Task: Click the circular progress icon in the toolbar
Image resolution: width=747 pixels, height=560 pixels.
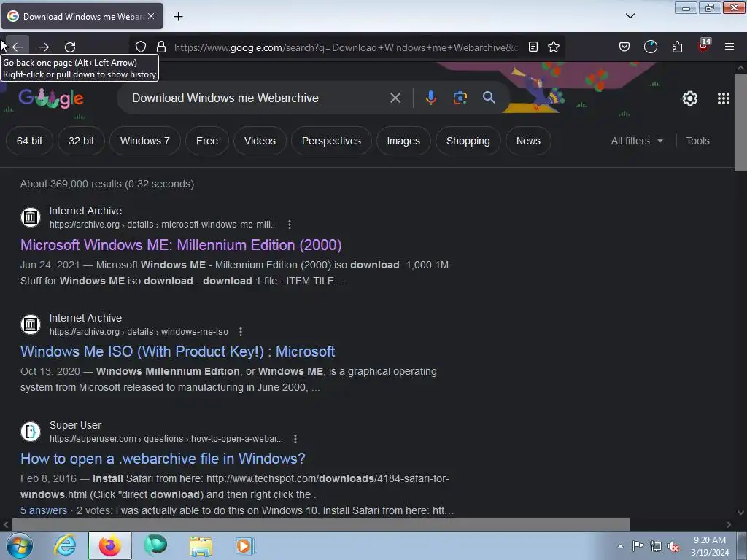Action: click(650, 47)
